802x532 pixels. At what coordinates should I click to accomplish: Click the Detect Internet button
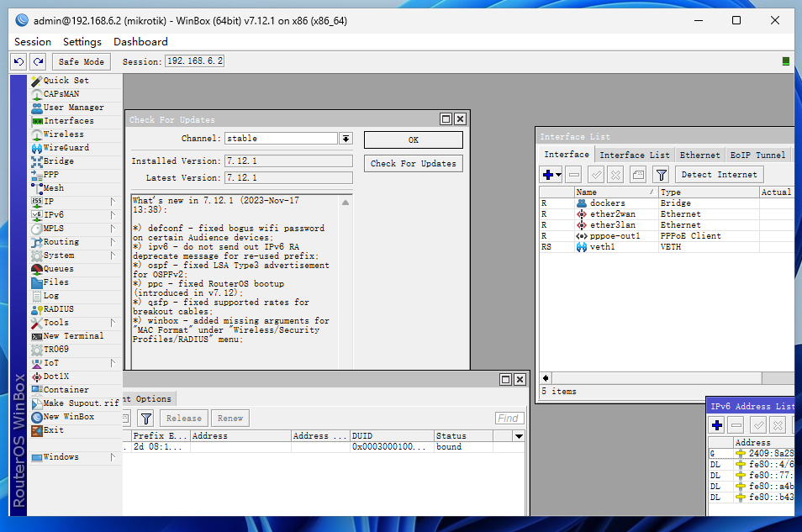pyautogui.click(x=719, y=175)
